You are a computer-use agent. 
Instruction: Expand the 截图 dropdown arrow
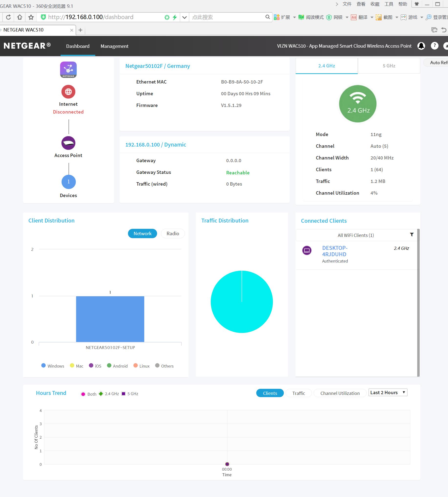tap(397, 17)
